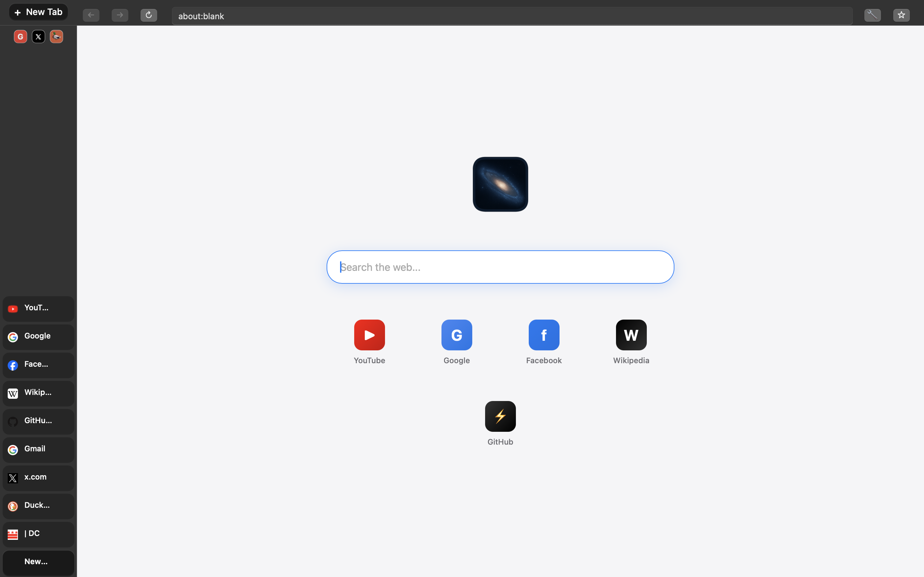Screen dimensions: 924x577
Task: Open the YouTube shortcut on the start page
Action: click(x=368, y=335)
